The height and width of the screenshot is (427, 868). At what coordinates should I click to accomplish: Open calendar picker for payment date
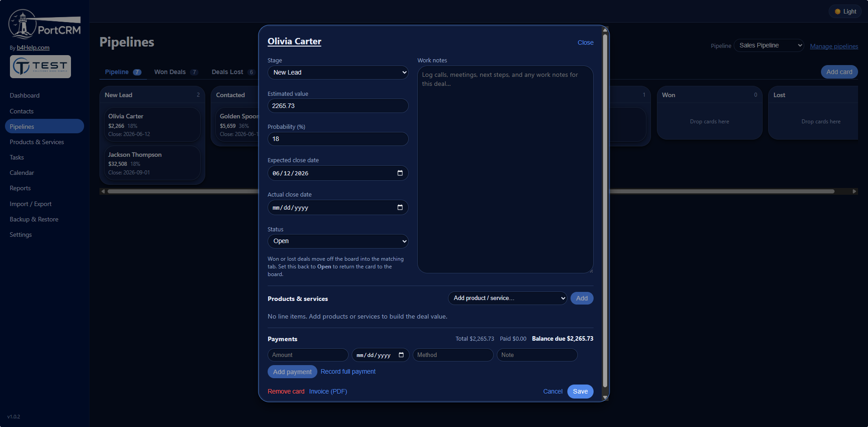pyautogui.click(x=401, y=355)
